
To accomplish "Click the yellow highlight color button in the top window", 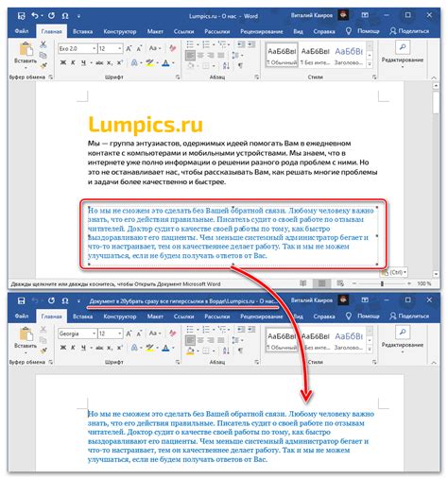I will [149, 63].
